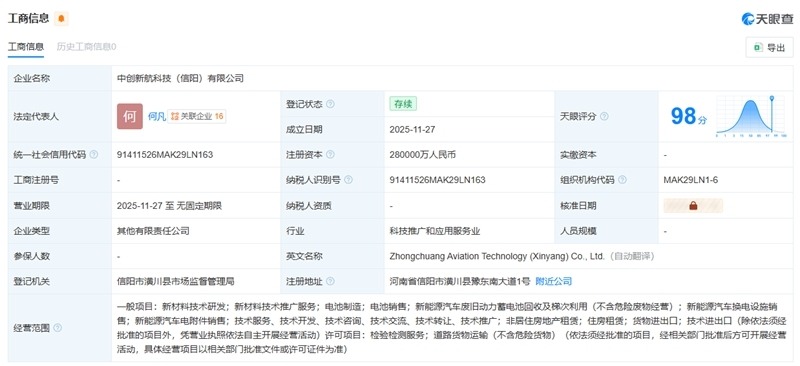Image resolution: width=800 pixels, height=366 pixels.
Task: Unlock the 核准日期 lock icon
Action: click(x=693, y=206)
